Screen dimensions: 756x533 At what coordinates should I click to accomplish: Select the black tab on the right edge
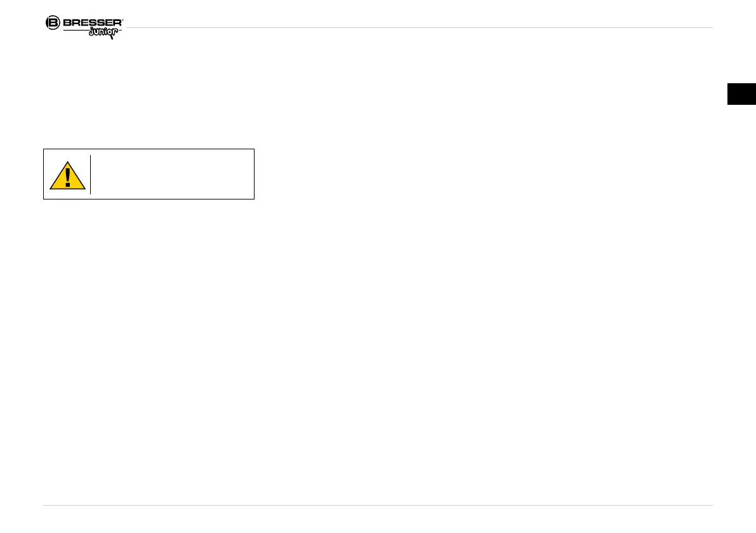click(741, 93)
